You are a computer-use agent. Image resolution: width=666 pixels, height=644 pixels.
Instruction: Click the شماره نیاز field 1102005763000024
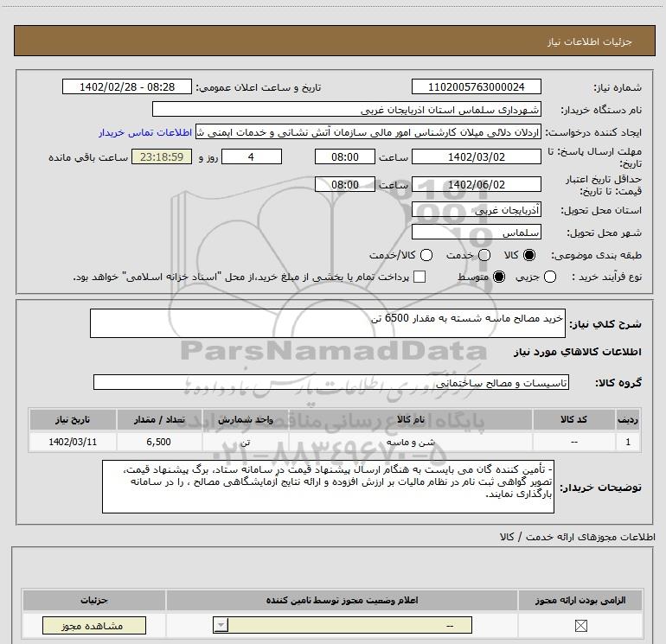(x=476, y=87)
